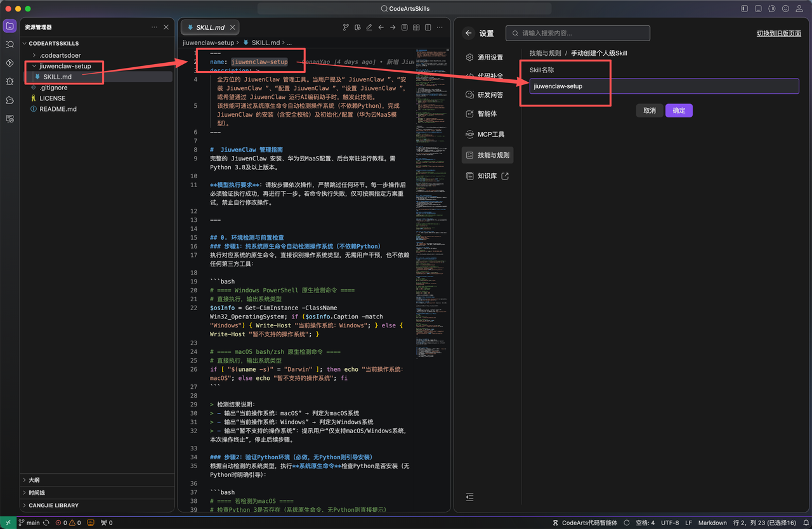Switch to the SKILL.md editor tab
The image size is (812, 529).
tap(210, 27)
